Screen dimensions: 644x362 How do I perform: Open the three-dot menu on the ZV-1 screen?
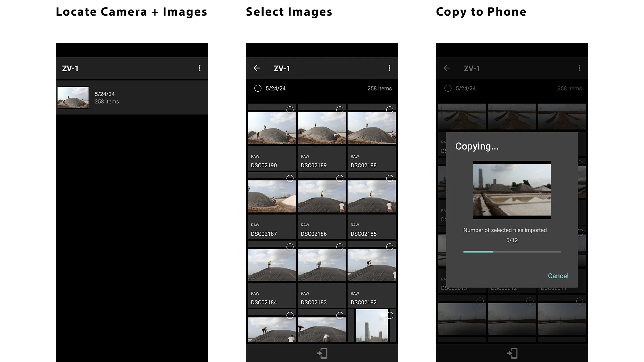[200, 68]
